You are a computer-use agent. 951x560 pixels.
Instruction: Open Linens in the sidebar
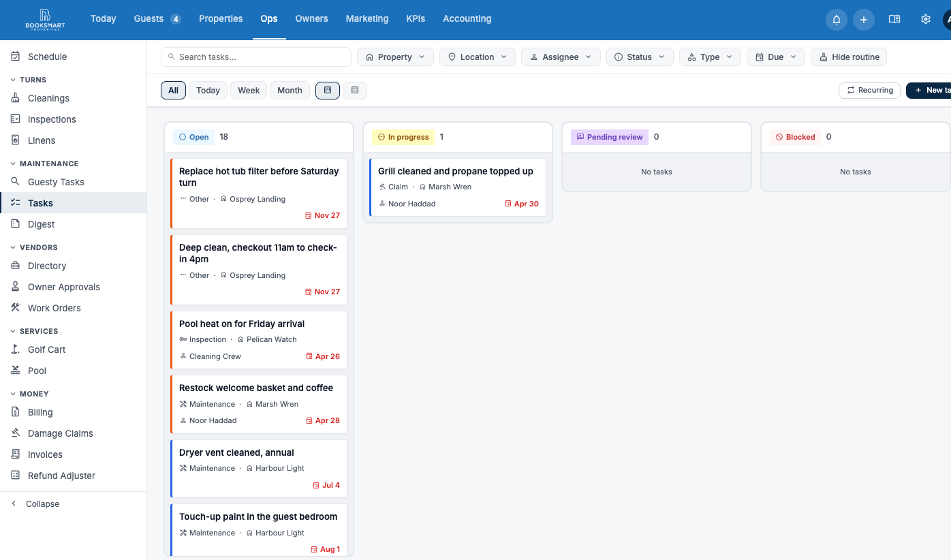(73, 140)
